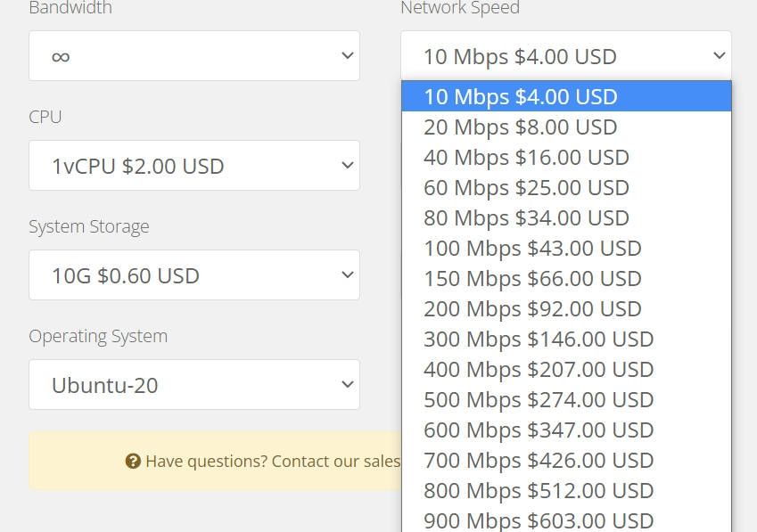The image size is (757, 532).
Task: Collapse the Network Speed dropdown
Action: tap(565, 56)
